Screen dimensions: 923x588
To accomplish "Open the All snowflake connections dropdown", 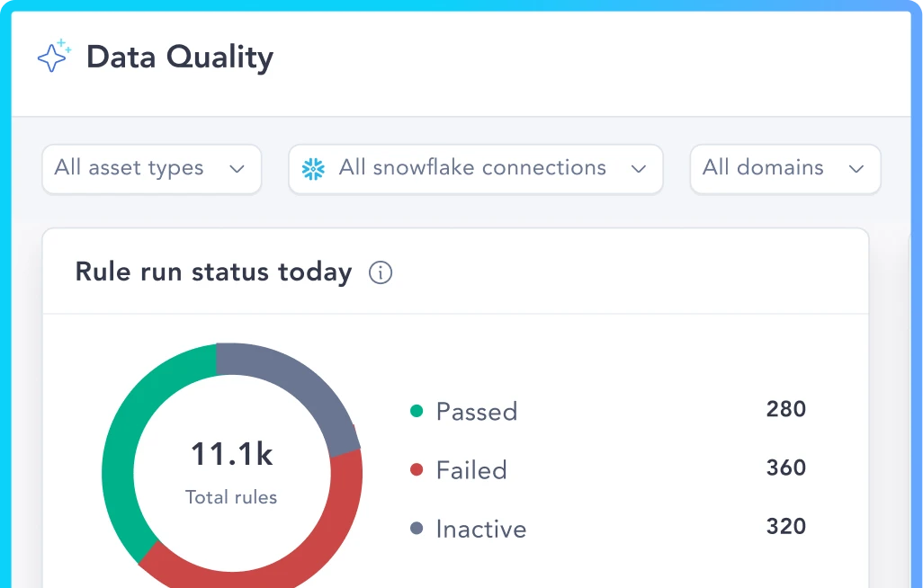I will (x=475, y=169).
